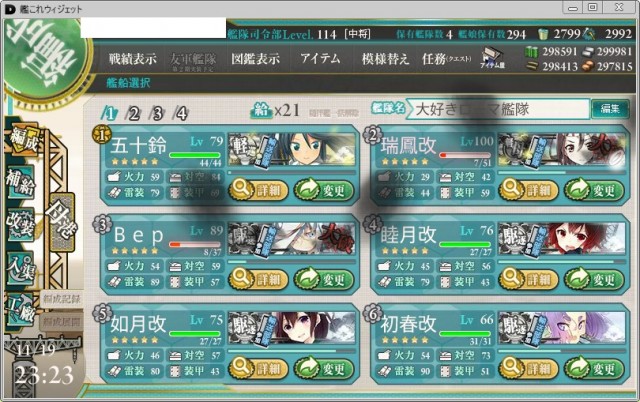The height and width of the screenshot is (402, 640).
Task: Open the 改装 remodel sidebar icon
Action: tap(20, 225)
